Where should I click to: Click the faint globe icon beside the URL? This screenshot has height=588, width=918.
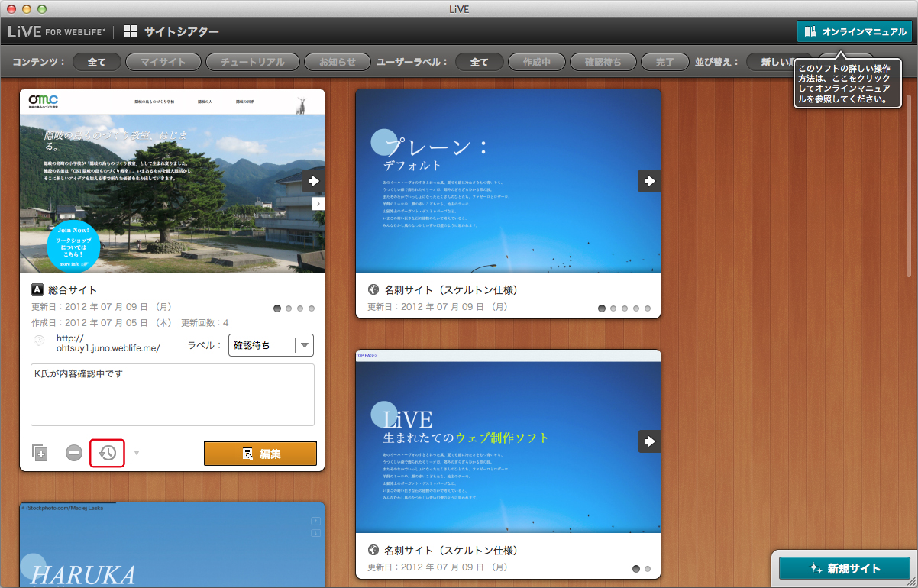pyautogui.click(x=39, y=342)
